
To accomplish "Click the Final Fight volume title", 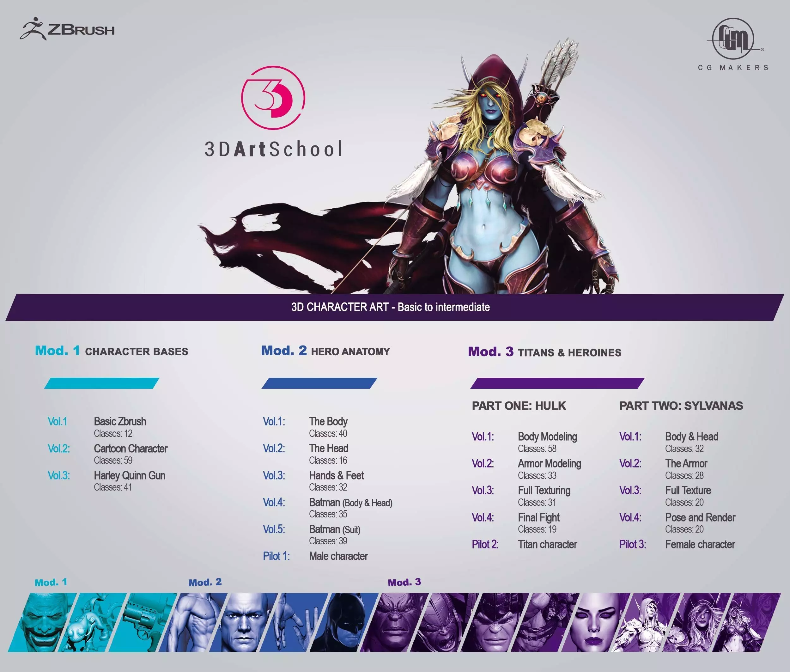I will coord(538,517).
